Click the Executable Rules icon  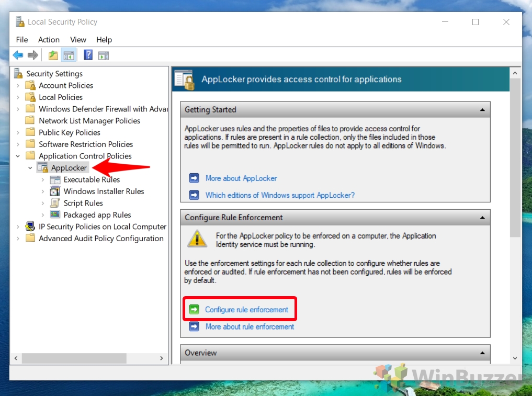coord(55,179)
